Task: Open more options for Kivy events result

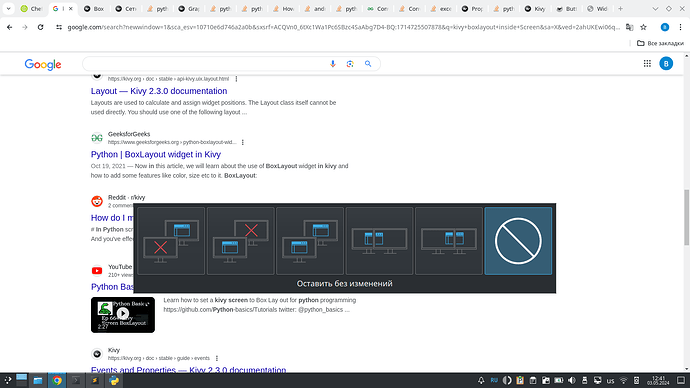Action: [217, 359]
